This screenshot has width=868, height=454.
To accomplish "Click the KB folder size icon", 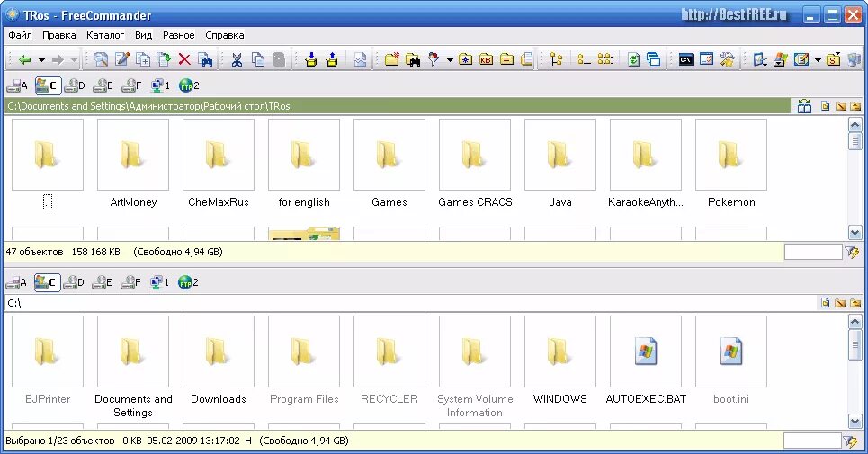I will coord(486,59).
